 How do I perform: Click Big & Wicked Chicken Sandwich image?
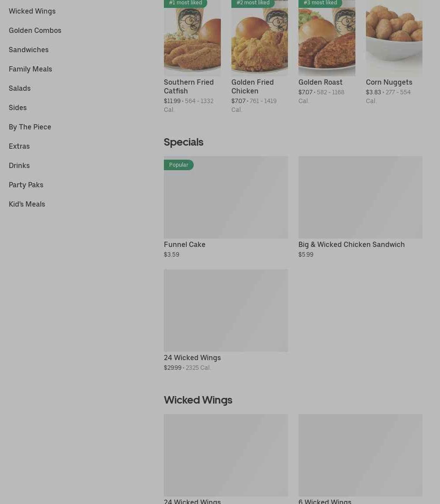pos(360,197)
